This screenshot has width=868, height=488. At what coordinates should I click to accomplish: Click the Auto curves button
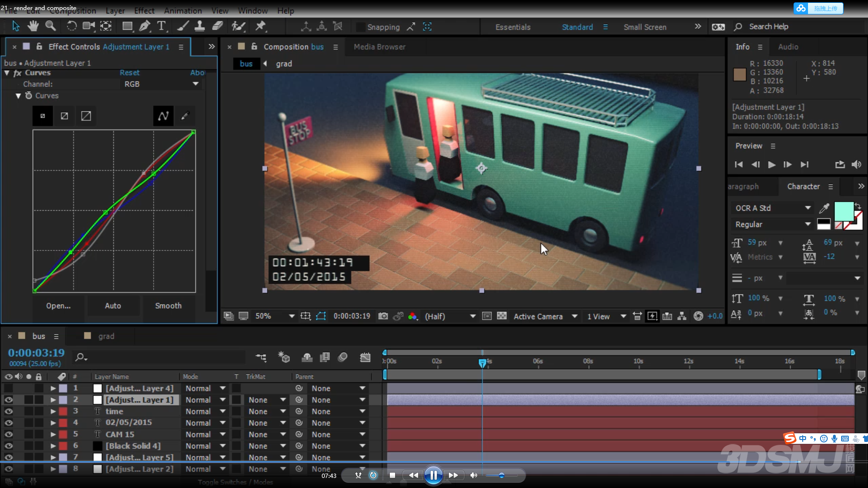point(113,306)
